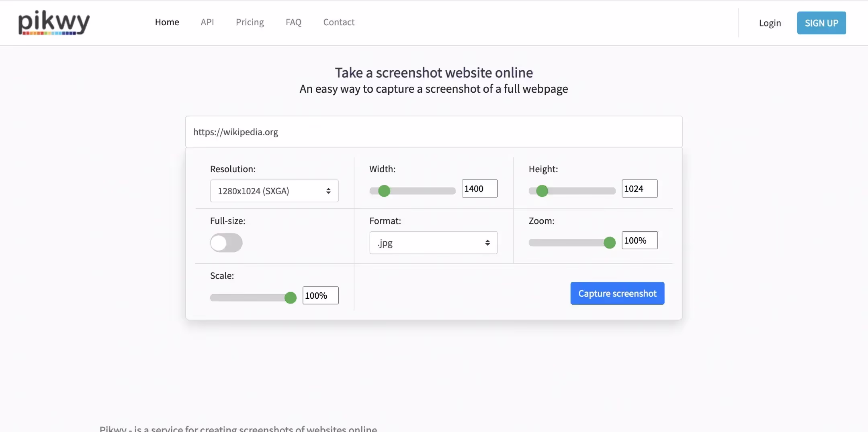Focus the Width value box showing 1400
This screenshot has width=868, height=432.
479,189
